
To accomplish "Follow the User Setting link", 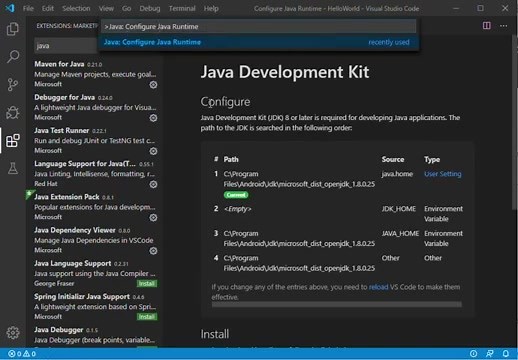I will (x=443, y=174).
